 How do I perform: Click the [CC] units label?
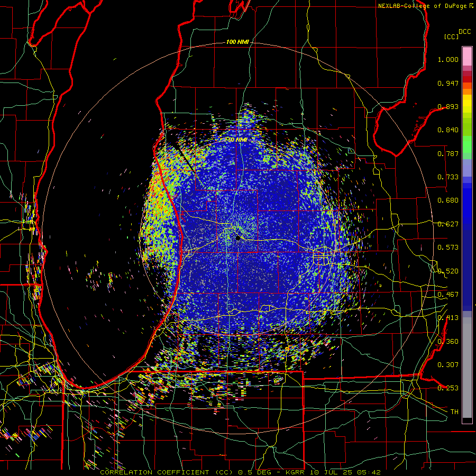click(x=452, y=36)
